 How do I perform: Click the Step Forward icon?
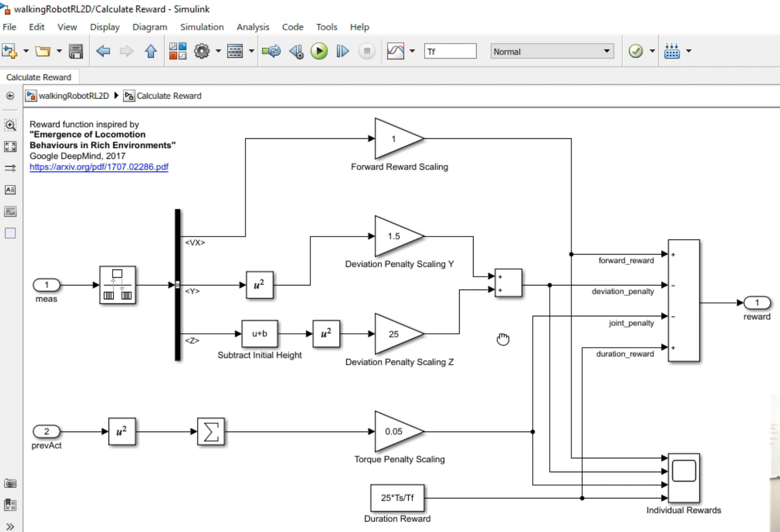[342, 51]
